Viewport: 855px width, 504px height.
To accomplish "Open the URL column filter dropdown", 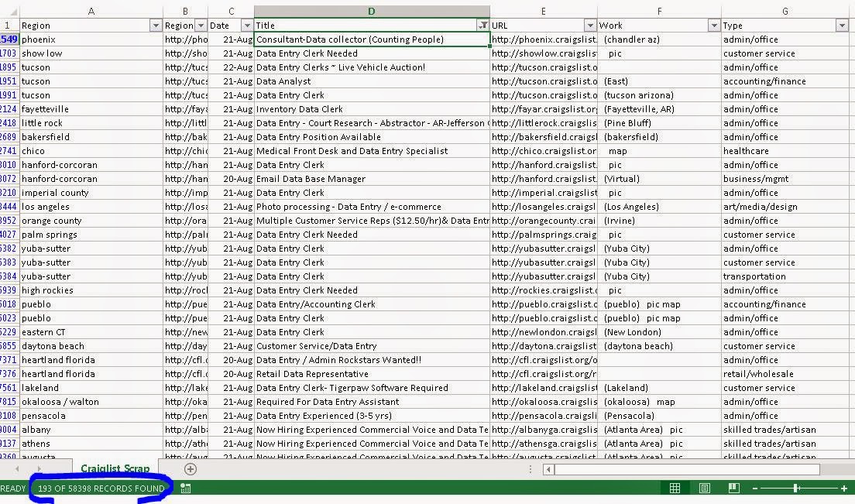I will pos(590,26).
